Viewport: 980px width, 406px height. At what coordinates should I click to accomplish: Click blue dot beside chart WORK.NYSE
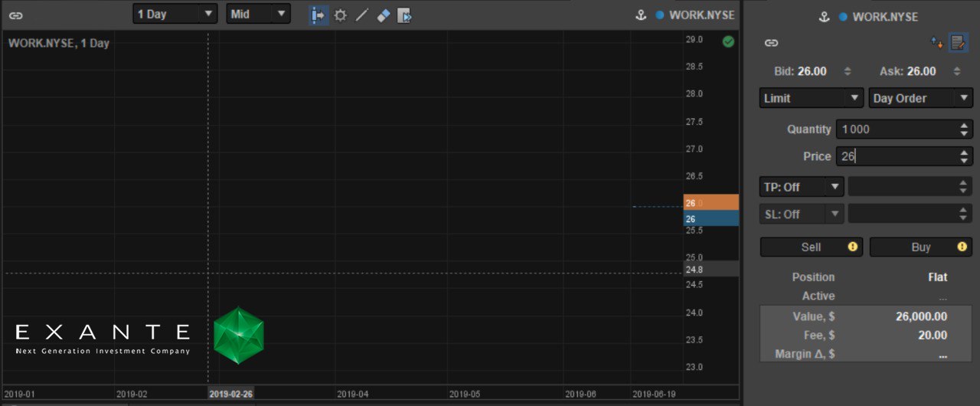click(x=660, y=15)
